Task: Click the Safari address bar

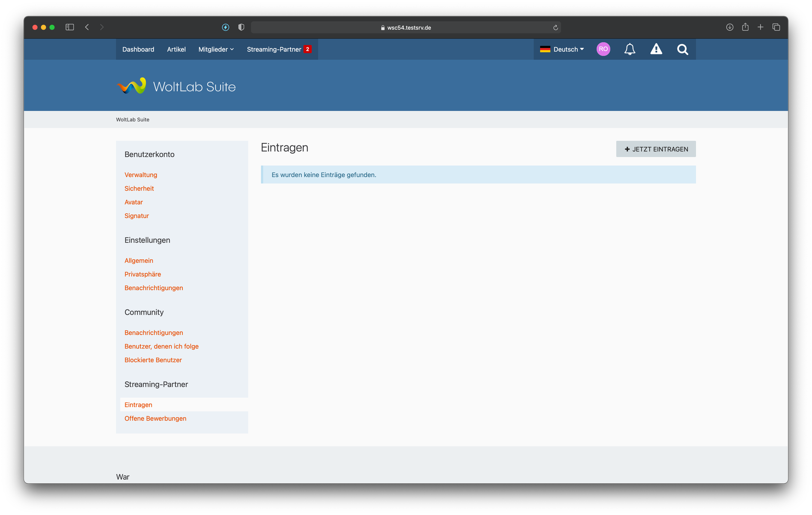Action: [406, 27]
